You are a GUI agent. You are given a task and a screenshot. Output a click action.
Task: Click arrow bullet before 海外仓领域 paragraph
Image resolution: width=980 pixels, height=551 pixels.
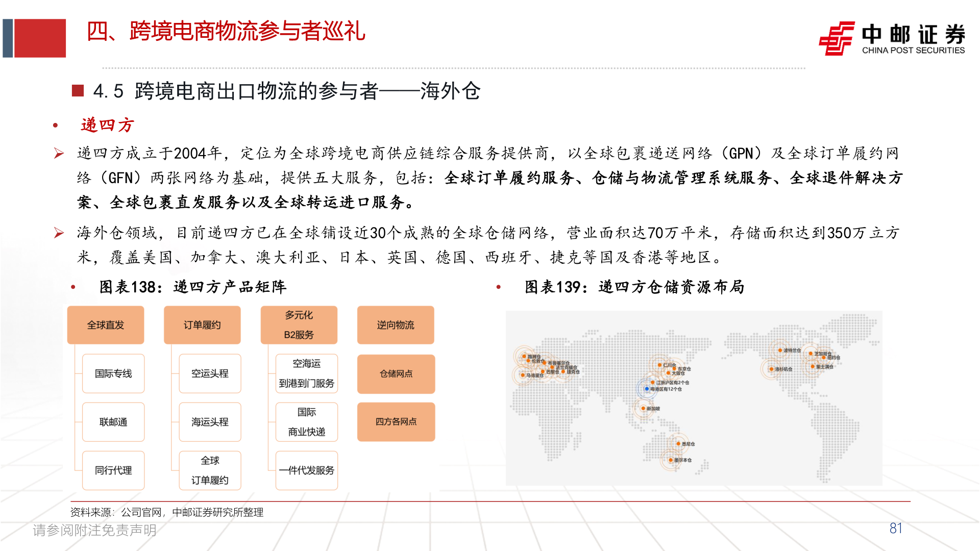coord(59,233)
